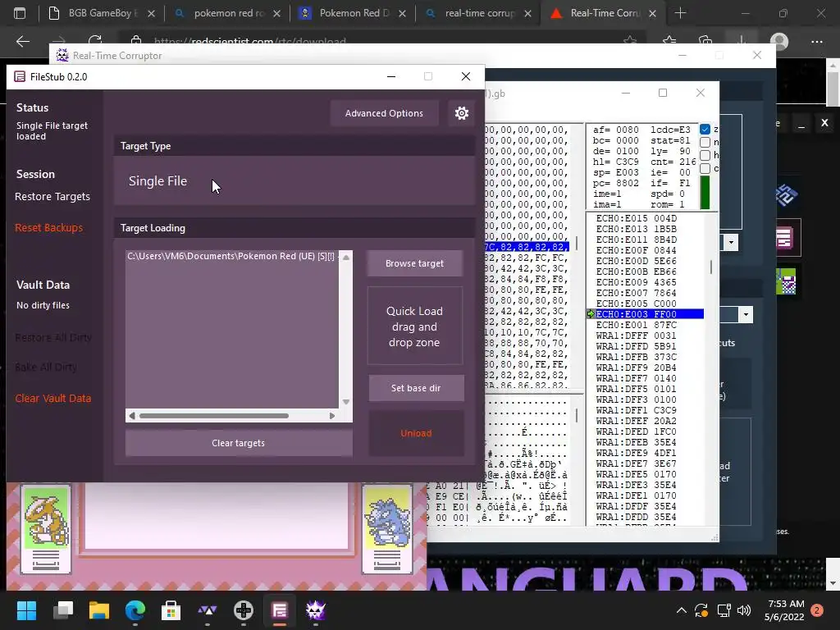Open the browser downloads icon
Image resolution: width=840 pixels, height=630 pixels.
(742, 41)
